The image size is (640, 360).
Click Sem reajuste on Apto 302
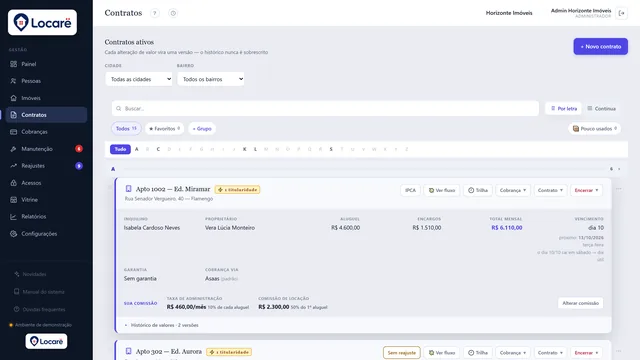(x=402, y=353)
